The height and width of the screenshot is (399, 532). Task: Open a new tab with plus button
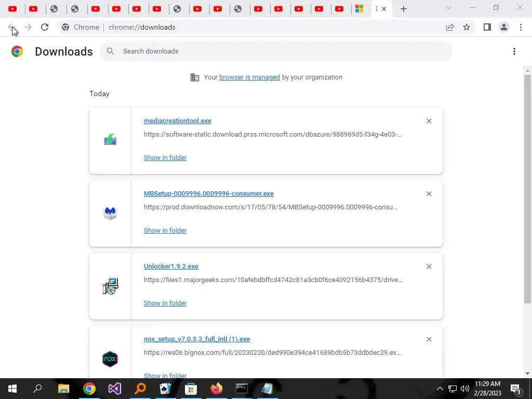403,9
